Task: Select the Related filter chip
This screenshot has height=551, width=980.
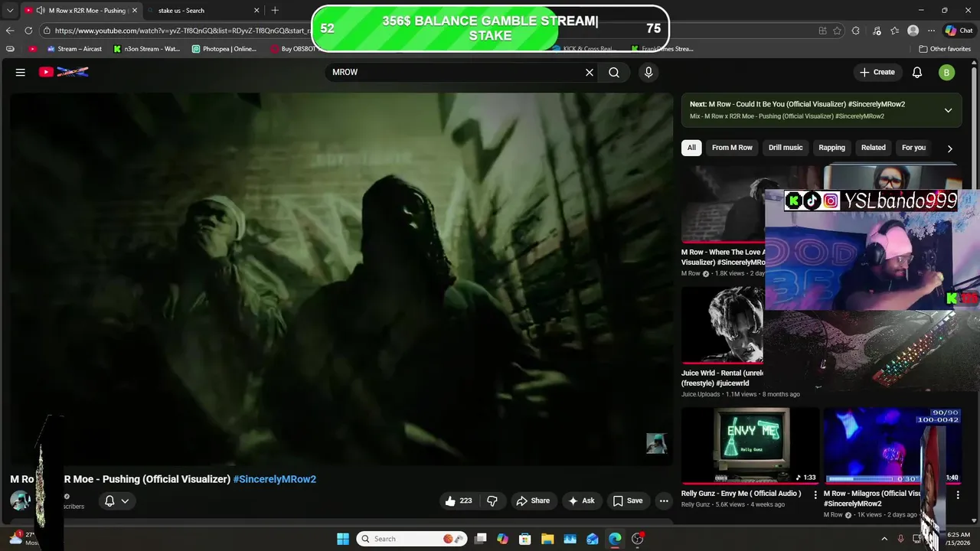Action: coord(873,148)
